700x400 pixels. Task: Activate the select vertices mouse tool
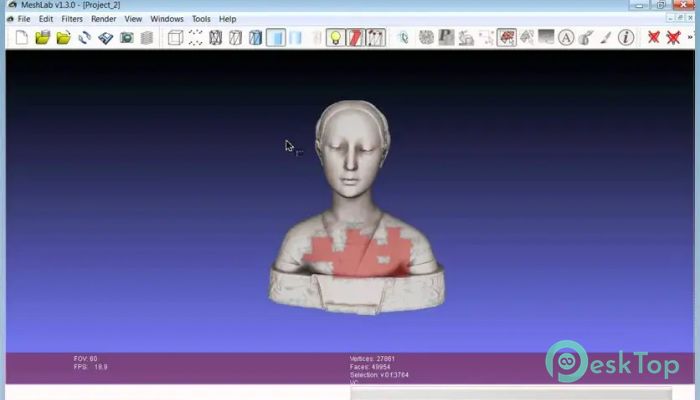pyautogui.click(x=403, y=38)
